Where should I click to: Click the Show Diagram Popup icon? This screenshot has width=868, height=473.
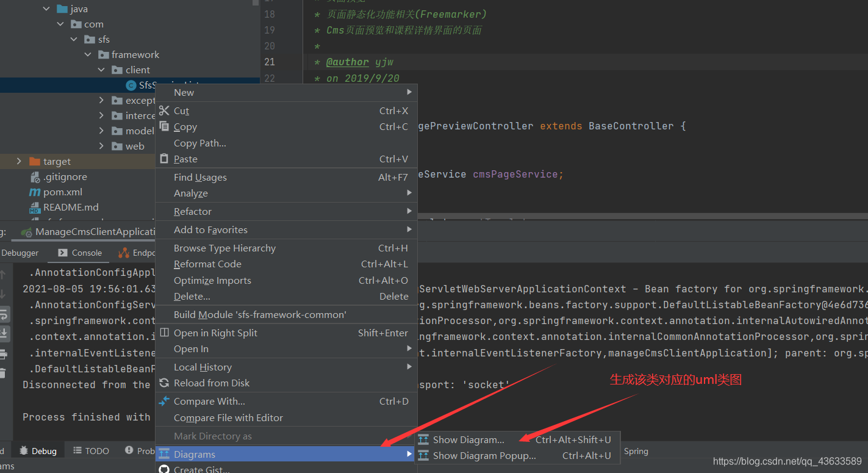click(x=423, y=455)
